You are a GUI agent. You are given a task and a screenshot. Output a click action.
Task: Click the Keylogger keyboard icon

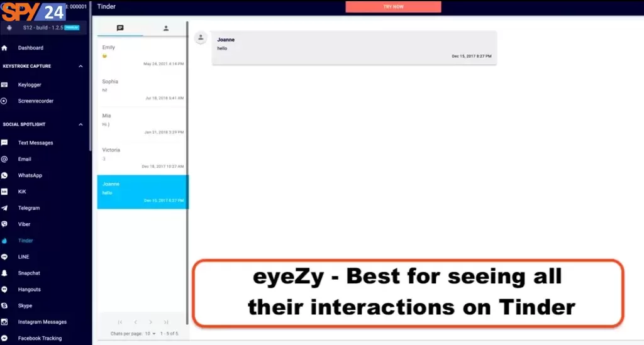[x=4, y=85]
